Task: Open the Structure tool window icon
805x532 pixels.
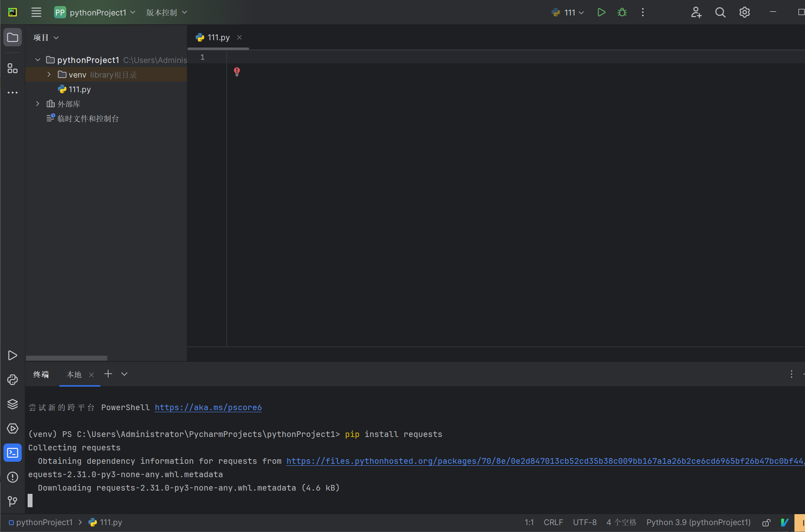Action: 13,68
